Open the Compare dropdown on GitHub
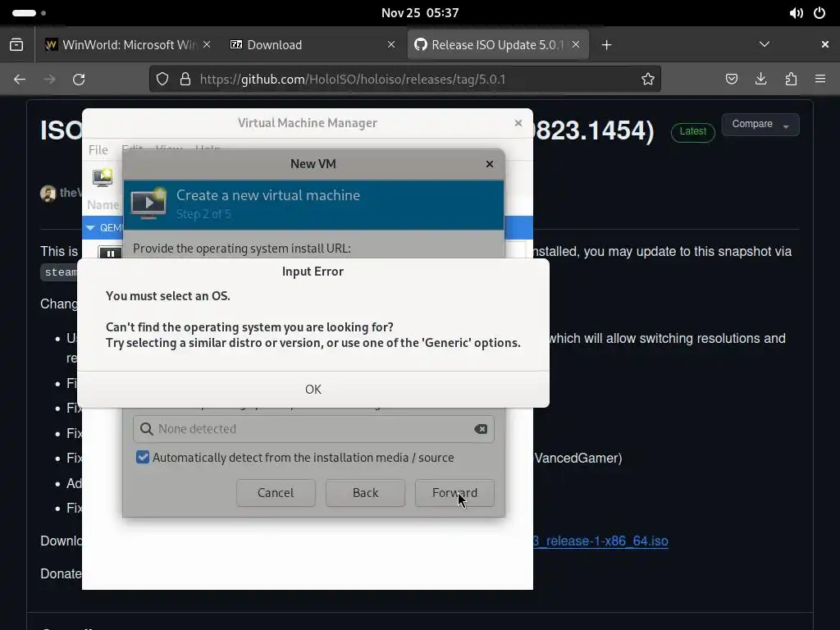Viewport: 840px width, 630px height. pos(760,125)
